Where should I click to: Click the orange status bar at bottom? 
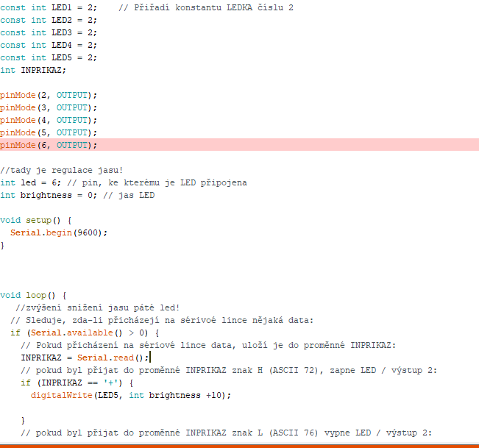(239, 445)
